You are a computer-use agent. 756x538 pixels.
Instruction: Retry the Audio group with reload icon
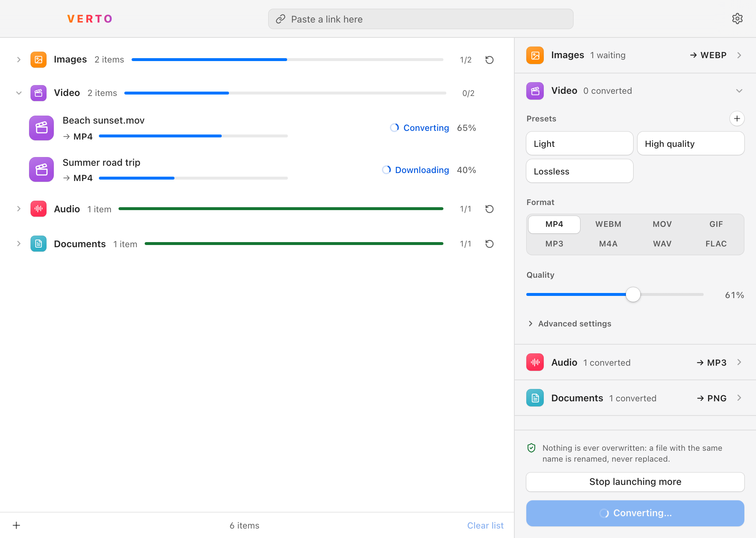click(x=490, y=209)
